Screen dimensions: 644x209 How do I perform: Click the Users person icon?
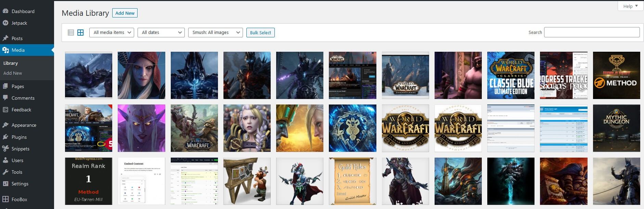5,160
